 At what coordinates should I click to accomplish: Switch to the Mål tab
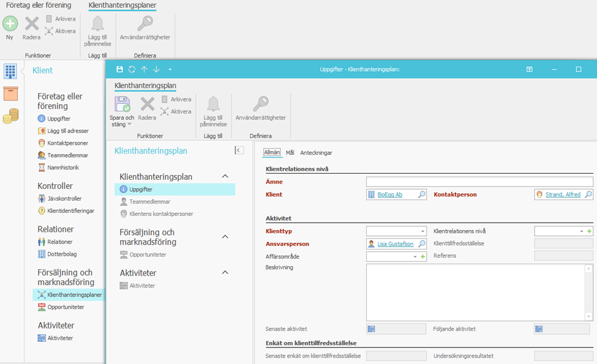point(290,153)
